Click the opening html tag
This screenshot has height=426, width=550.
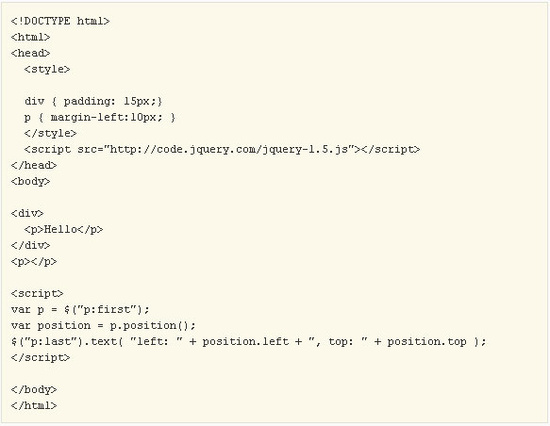click(31, 37)
